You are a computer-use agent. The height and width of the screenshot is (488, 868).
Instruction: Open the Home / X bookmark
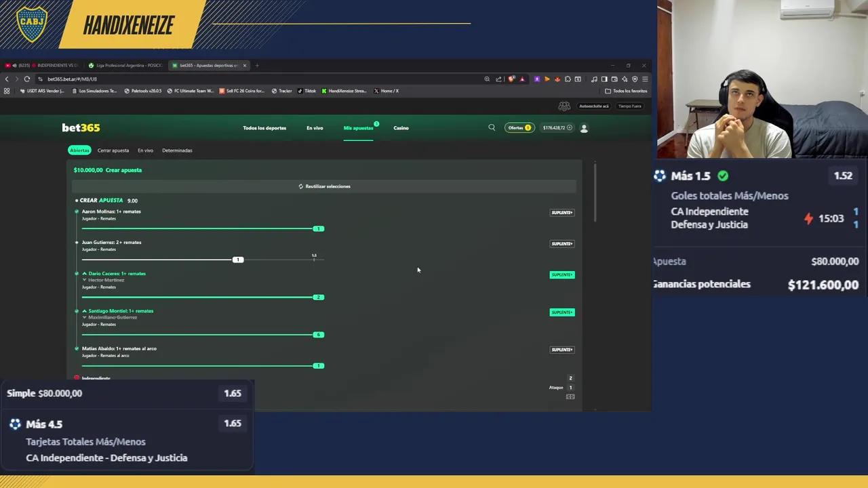point(386,91)
